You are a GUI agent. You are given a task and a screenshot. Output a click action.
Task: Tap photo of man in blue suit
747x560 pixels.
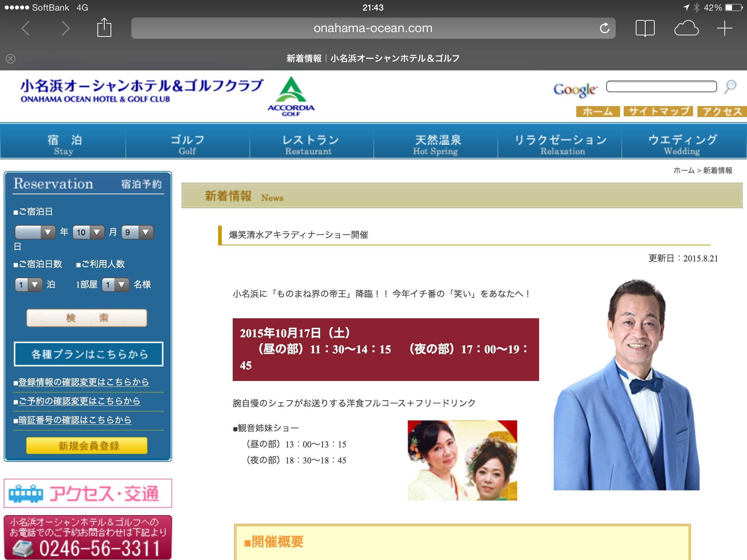[626, 385]
